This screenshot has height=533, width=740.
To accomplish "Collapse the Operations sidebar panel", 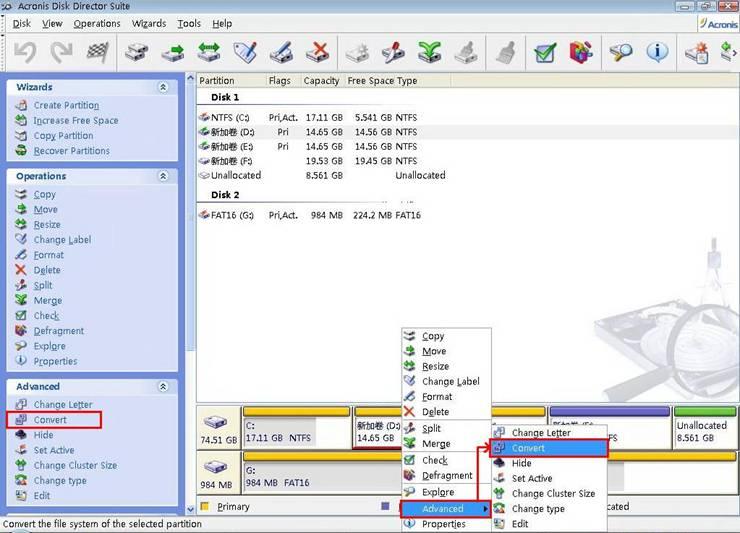I will click(163, 176).
